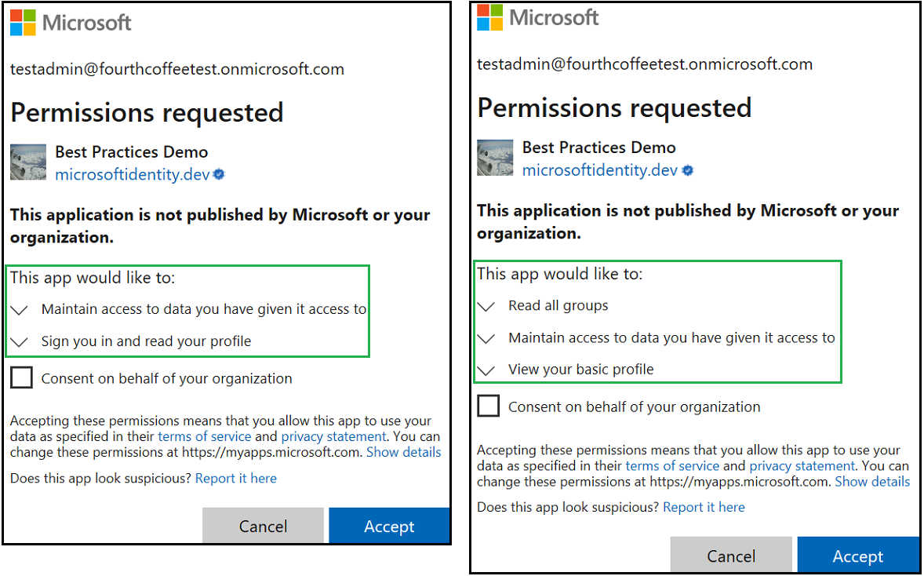Screen dimensions: 924x576
Task: Click Cancel in the right dialog
Action: click(x=731, y=555)
